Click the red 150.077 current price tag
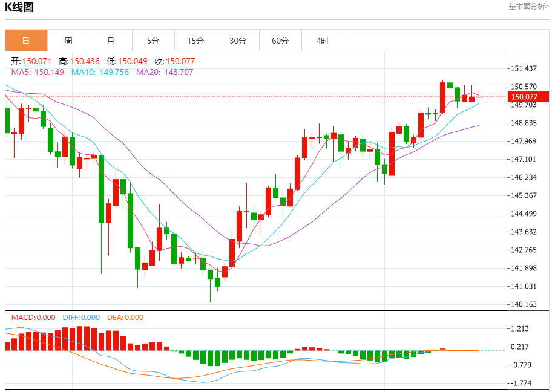 pos(529,97)
